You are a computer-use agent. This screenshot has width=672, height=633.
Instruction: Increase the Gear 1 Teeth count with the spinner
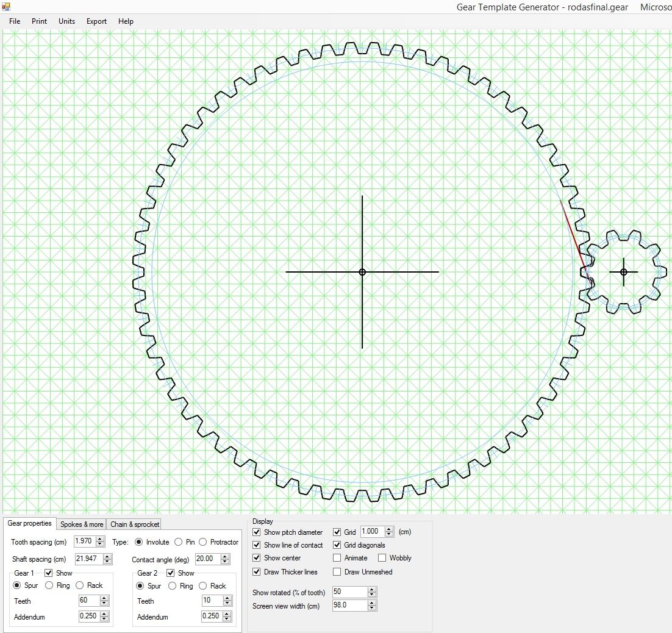pyautogui.click(x=104, y=598)
